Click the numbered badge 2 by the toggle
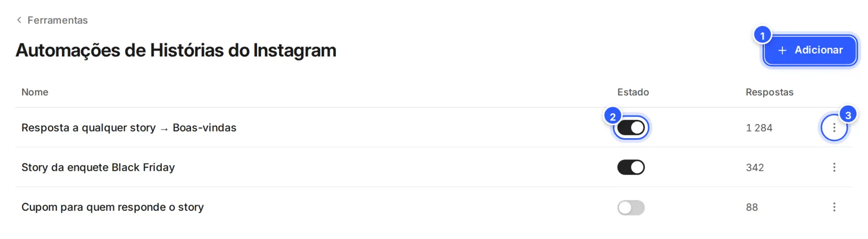Screen dimensions: 868x239 (x=612, y=117)
